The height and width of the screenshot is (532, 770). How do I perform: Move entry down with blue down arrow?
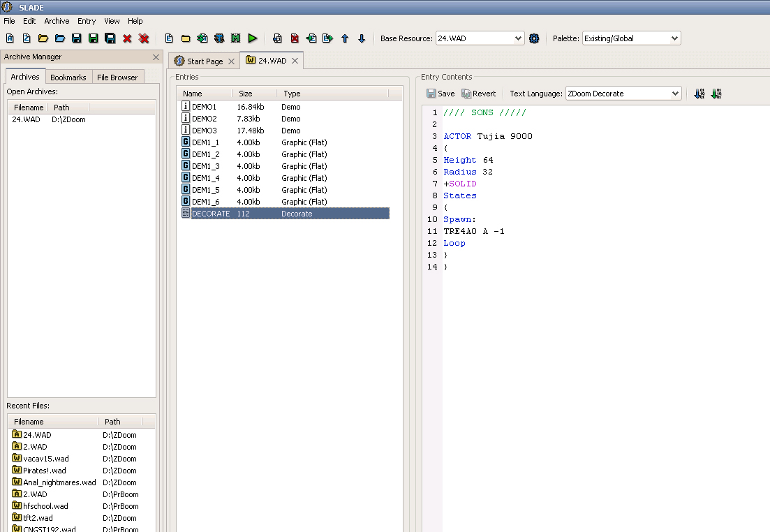(x=362, y=38)
